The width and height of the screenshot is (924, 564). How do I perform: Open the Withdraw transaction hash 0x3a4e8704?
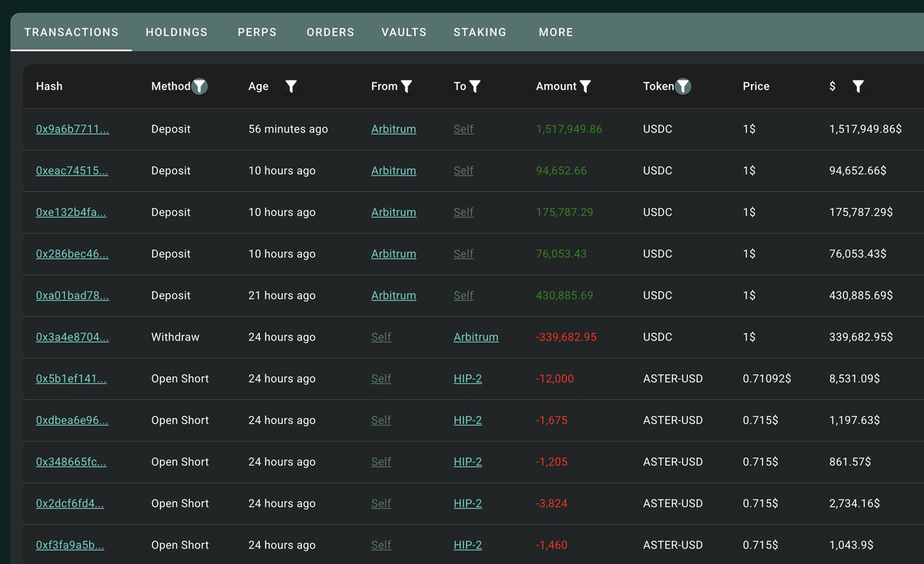coord(72,337)
